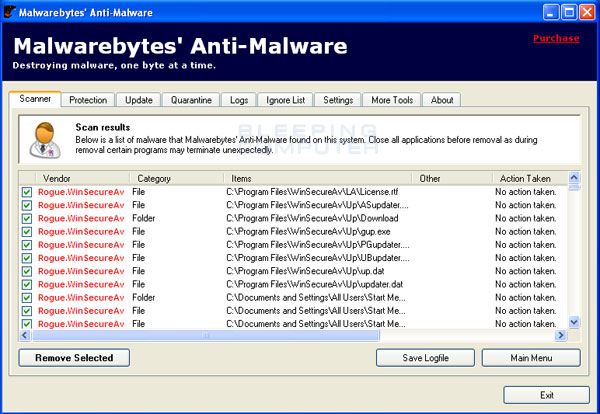The width and height of the screenshot is (600, 414).
Task: Click the Malwarebytes title bar app icon
Action: coord(9,12)
